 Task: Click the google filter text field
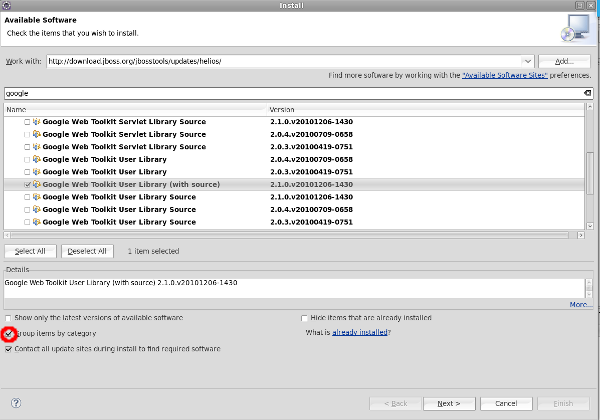pos(293,93)
